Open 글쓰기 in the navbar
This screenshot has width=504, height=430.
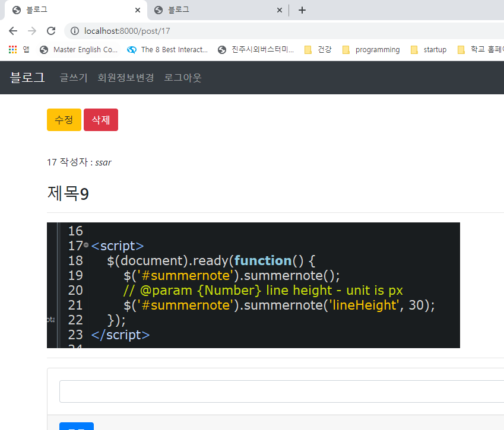tap(74, 78)
